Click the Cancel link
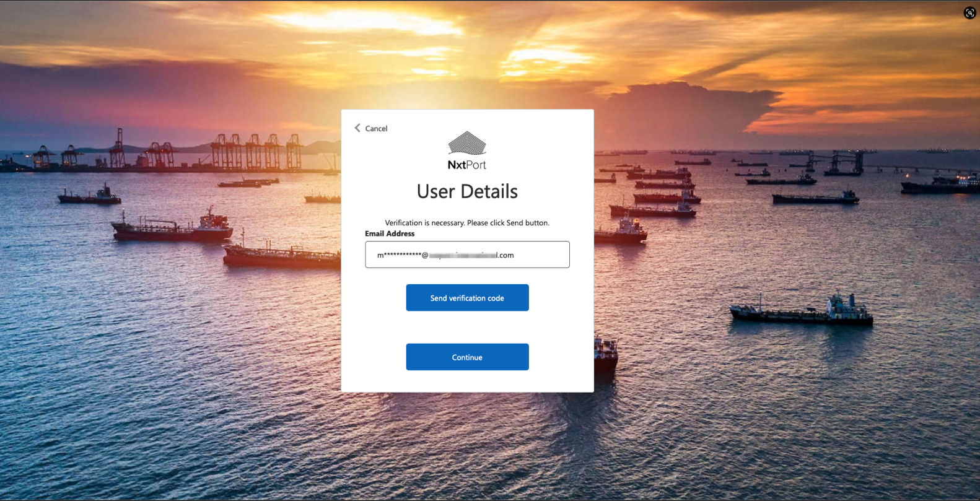980x501 pixels. 376,129
